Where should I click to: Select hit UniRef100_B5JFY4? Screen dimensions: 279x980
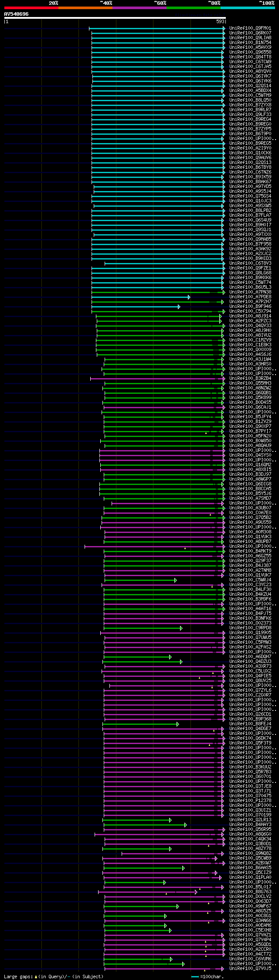[x=250, y=417]
